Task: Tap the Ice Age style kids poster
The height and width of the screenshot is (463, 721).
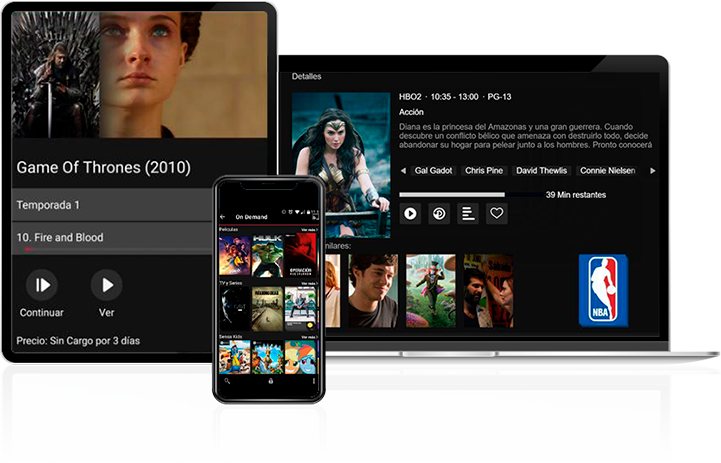Action: click(267, 357)
